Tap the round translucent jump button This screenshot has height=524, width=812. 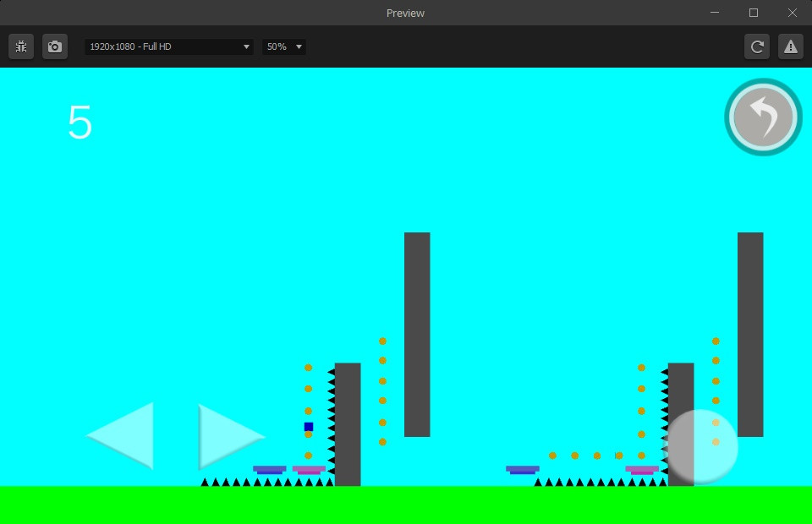pos(700,447)
